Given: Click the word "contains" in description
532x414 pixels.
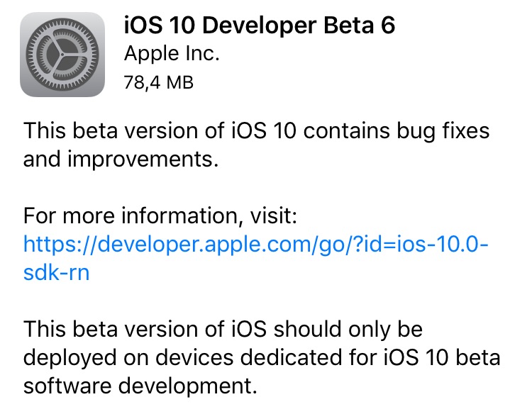Looking at the screenshot, I should click(326, 132).
